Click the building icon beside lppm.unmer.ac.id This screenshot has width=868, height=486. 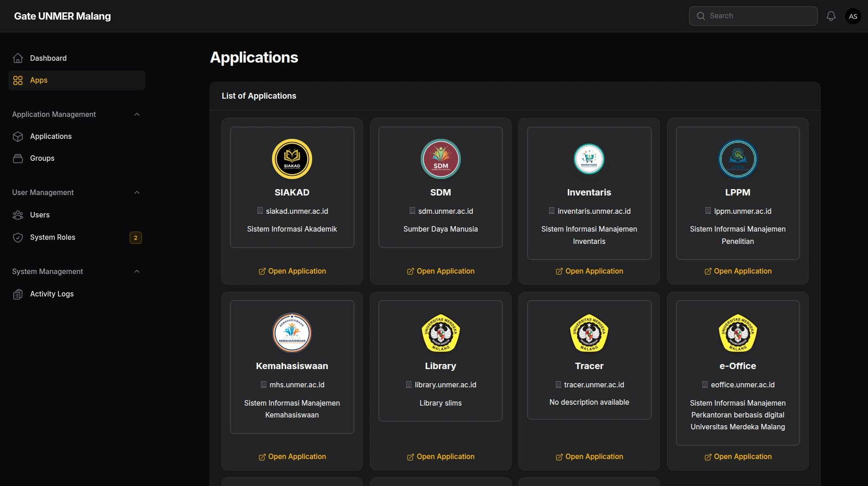click(x=708, y=211)
